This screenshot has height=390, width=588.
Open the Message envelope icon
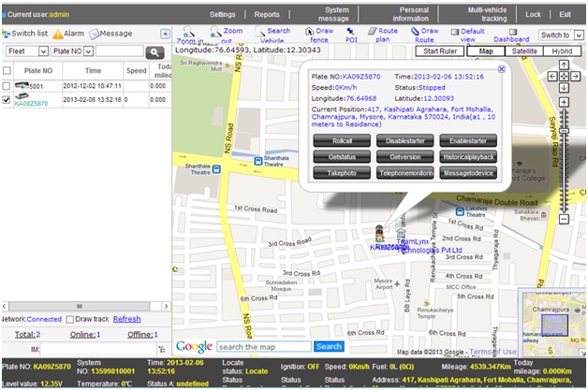click(x=95, y=34)
